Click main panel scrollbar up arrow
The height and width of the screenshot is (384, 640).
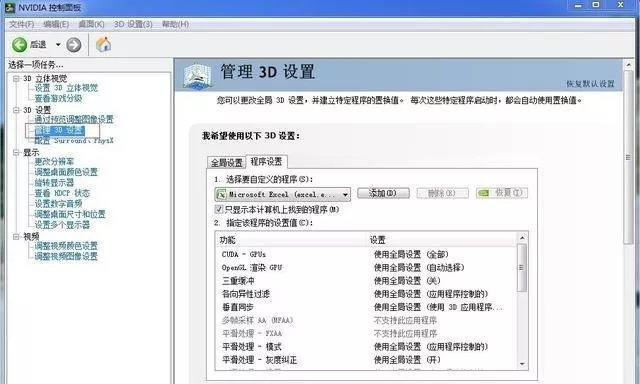click(629, 64)
